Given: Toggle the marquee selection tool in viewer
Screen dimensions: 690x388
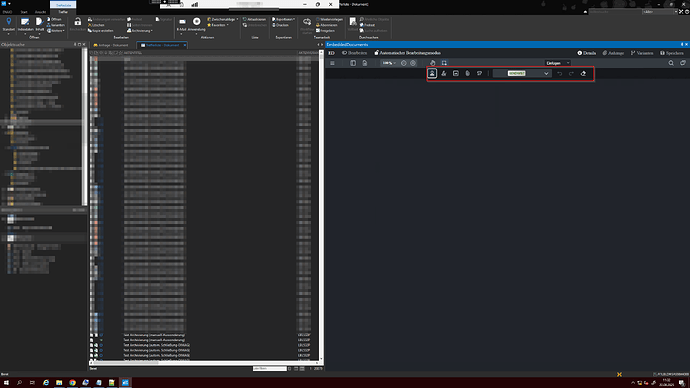Looking at the screenshot, I should pyautogui.click(x=444, y=63).
